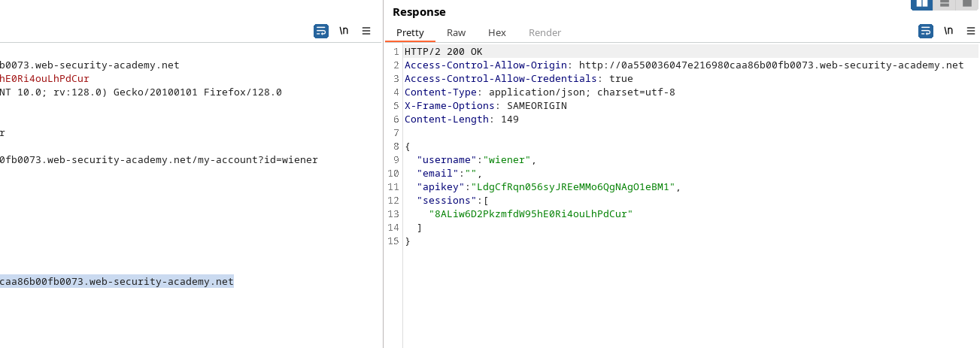Show \n characters in the request panel
980x348 pixels.
pyautogui.click(x=344, y=31)
